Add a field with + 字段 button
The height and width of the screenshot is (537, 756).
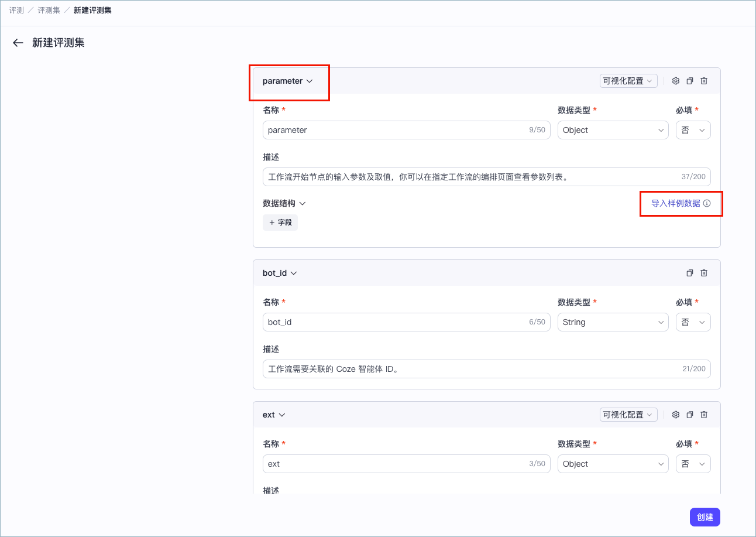click(x=280, y=223)
